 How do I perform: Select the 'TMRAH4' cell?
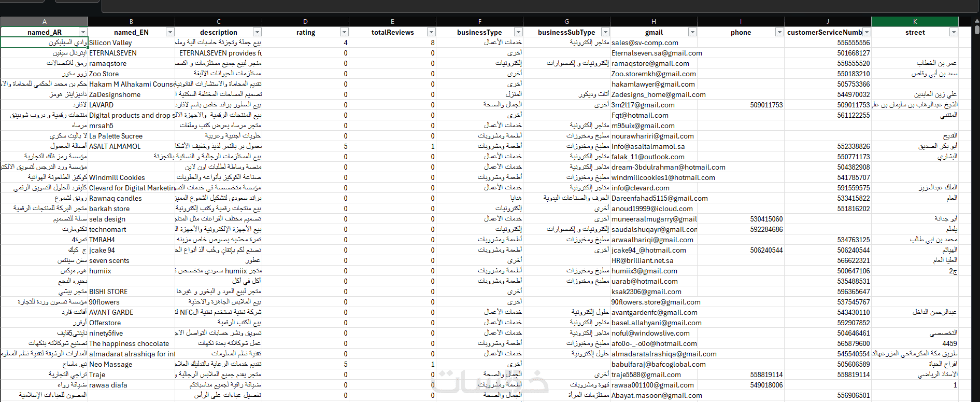pos(132,240)
